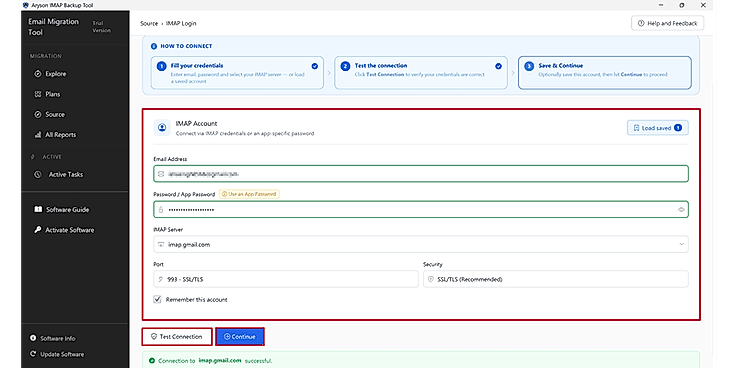Click the envelope icon in the email field

(x=161, y=174)
